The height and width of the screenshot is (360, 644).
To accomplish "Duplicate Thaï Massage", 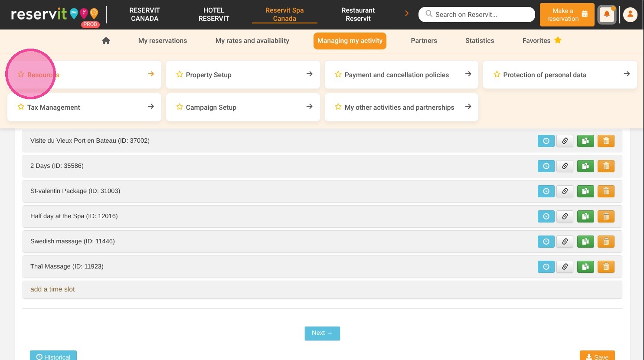I will click(585, 267).
